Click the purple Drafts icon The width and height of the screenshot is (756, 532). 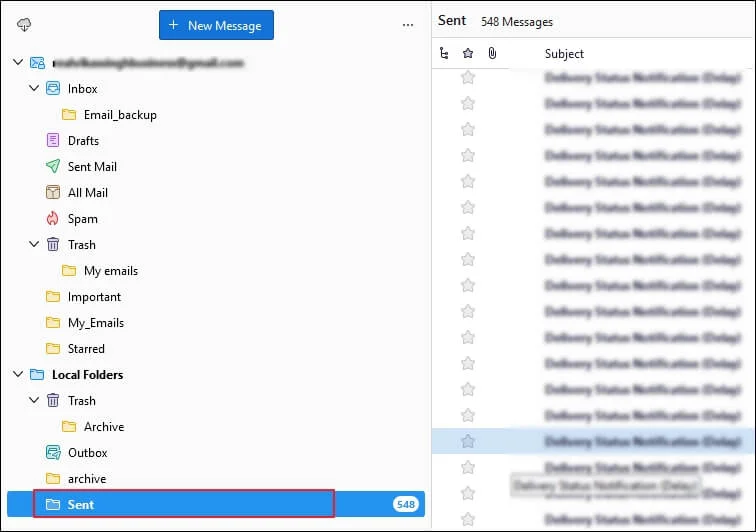[53, 140]
